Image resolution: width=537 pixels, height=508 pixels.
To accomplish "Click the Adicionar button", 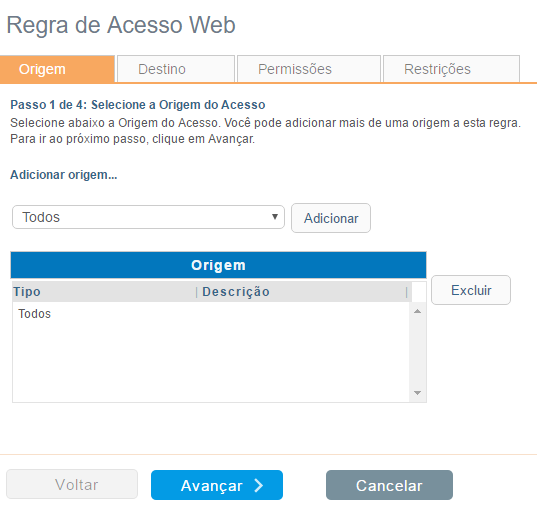I will point(331,218).
